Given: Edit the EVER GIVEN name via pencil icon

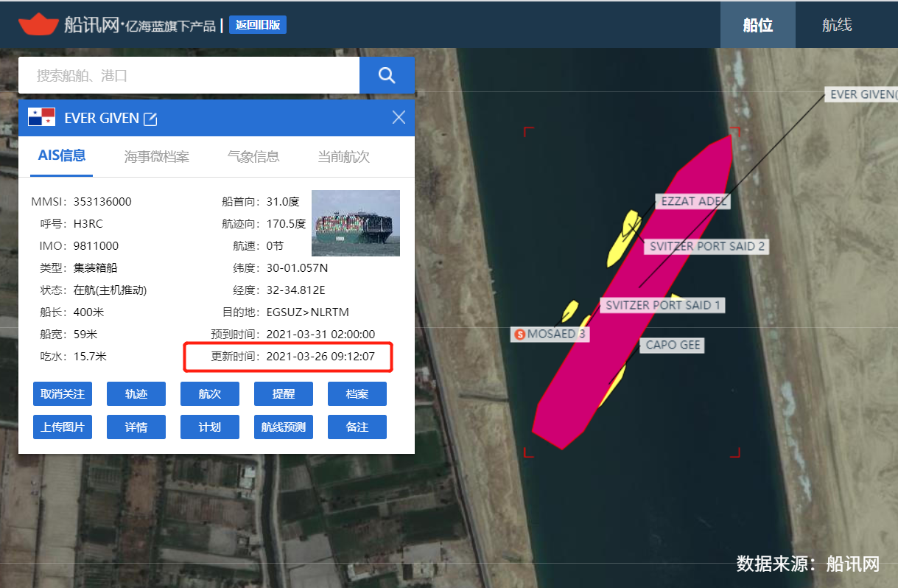Looking at the screenshot, I should coord(150,119).
